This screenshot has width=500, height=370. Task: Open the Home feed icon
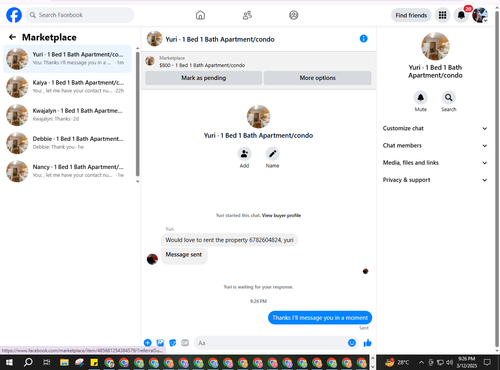[x=200, y=15]
